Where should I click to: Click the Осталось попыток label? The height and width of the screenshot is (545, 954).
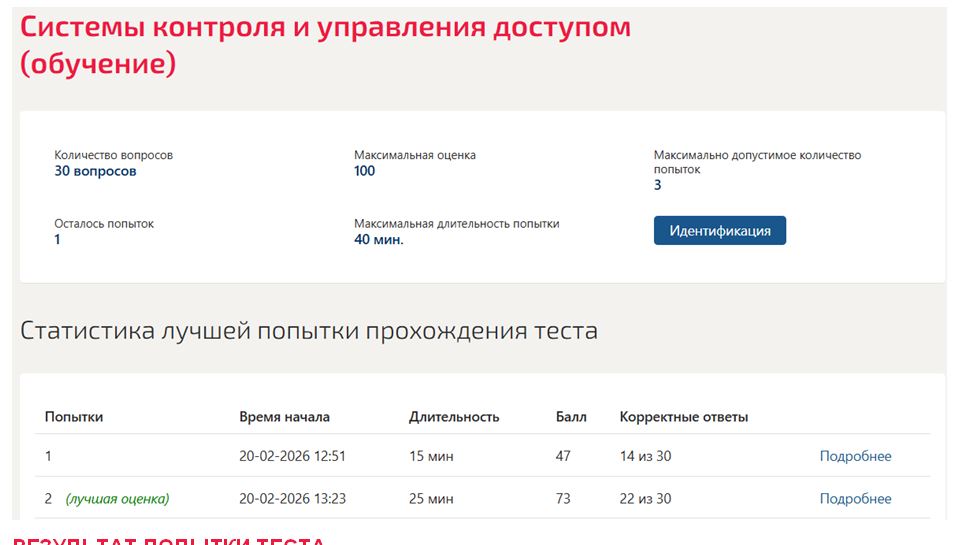pyautogui.click(x=104, y=224)
